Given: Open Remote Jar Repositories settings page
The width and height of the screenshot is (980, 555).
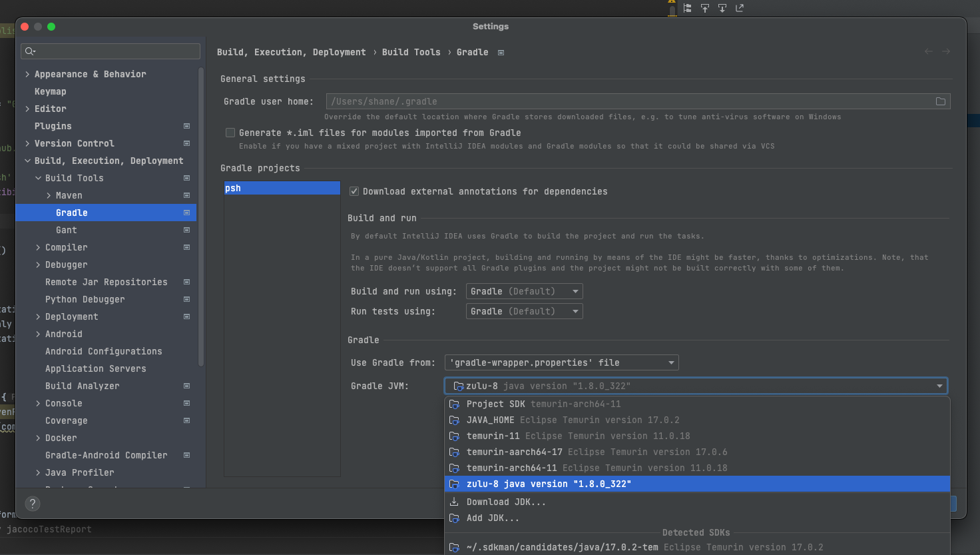Looking at the screenshot, I should (x=107, y=282).
